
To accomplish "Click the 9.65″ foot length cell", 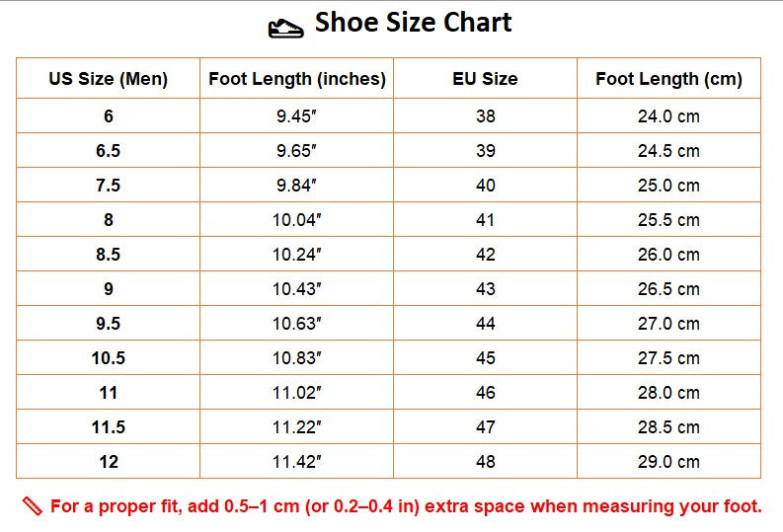I will pos(296,150).
